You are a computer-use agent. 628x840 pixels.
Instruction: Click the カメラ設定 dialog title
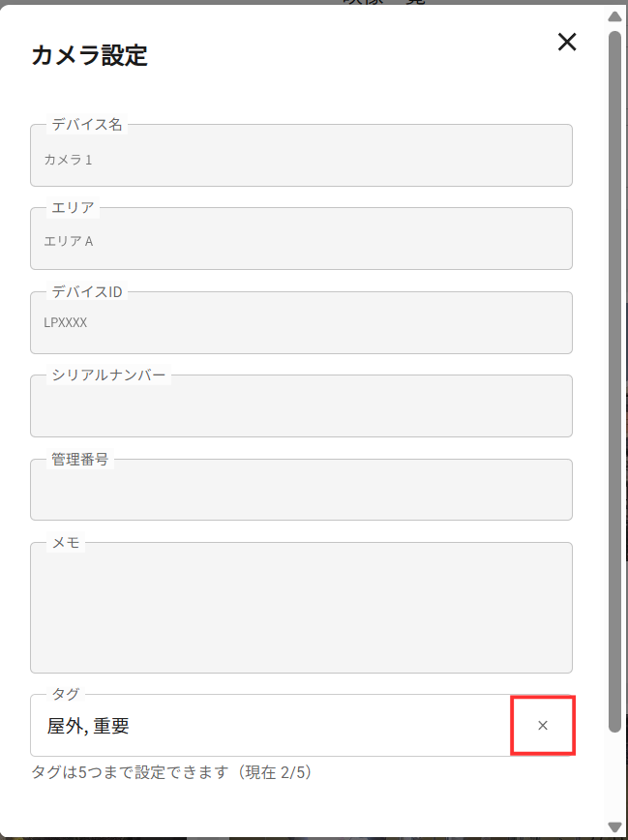click(89, 55)
